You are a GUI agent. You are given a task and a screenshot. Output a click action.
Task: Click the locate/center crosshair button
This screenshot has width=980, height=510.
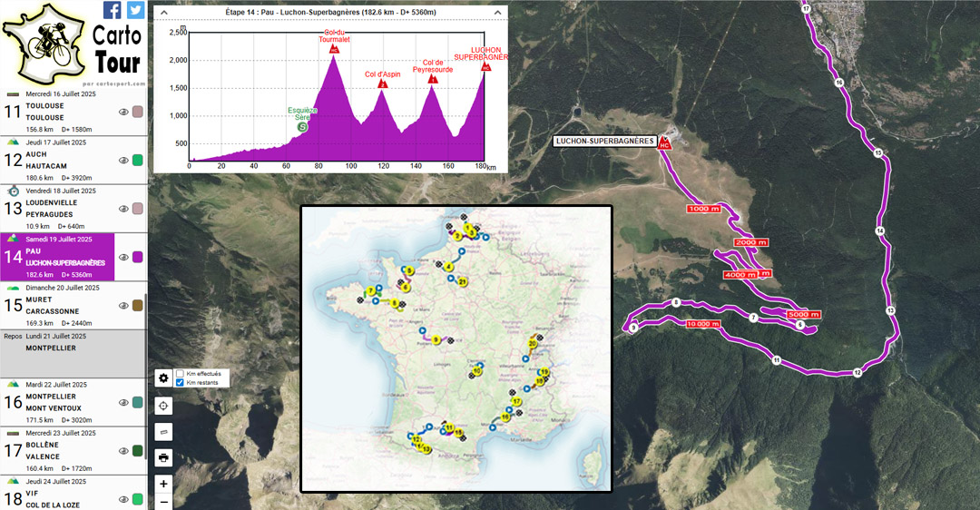point(163,406)
